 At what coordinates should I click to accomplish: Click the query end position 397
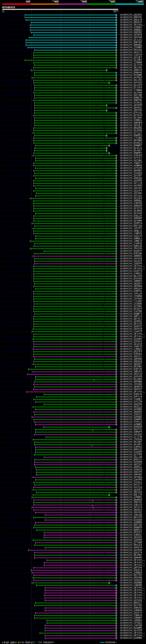pyautogui.click(x=115, y=11)
